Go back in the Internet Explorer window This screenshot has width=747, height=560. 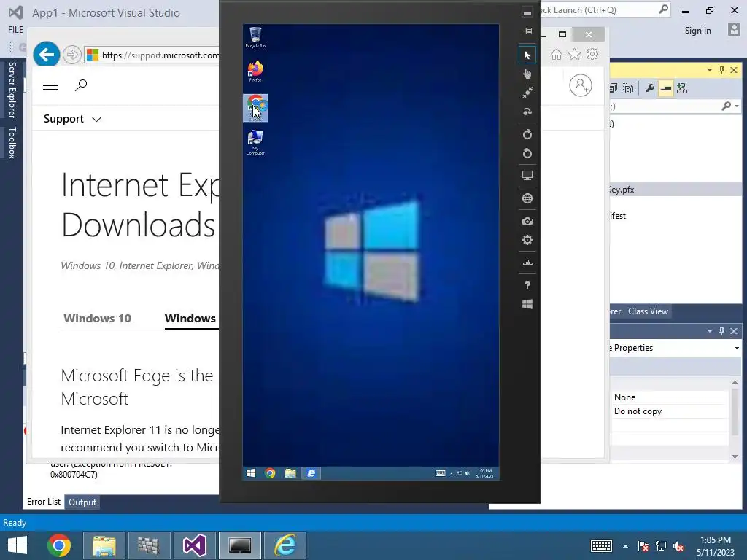coord(46,55)
